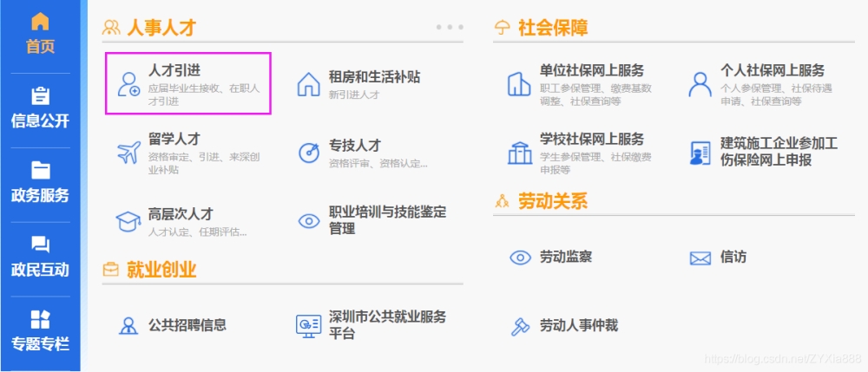Open 学校社保网上服务 link

(x=592, y=139)
